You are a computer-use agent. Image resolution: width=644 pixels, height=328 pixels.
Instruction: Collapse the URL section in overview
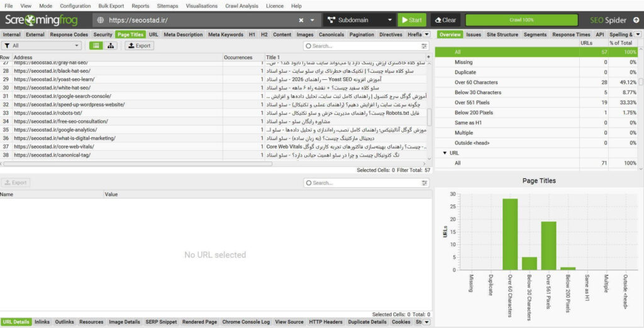pos(445,153)
